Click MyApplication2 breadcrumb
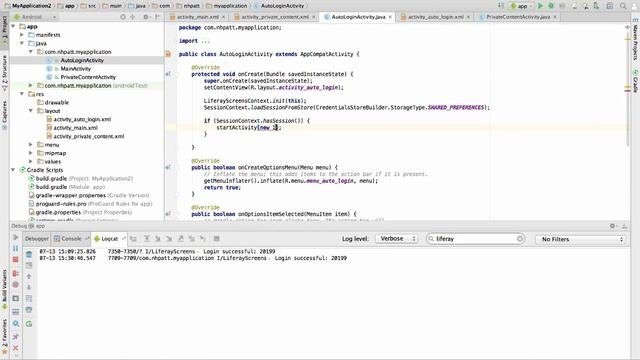 point(29,6)
